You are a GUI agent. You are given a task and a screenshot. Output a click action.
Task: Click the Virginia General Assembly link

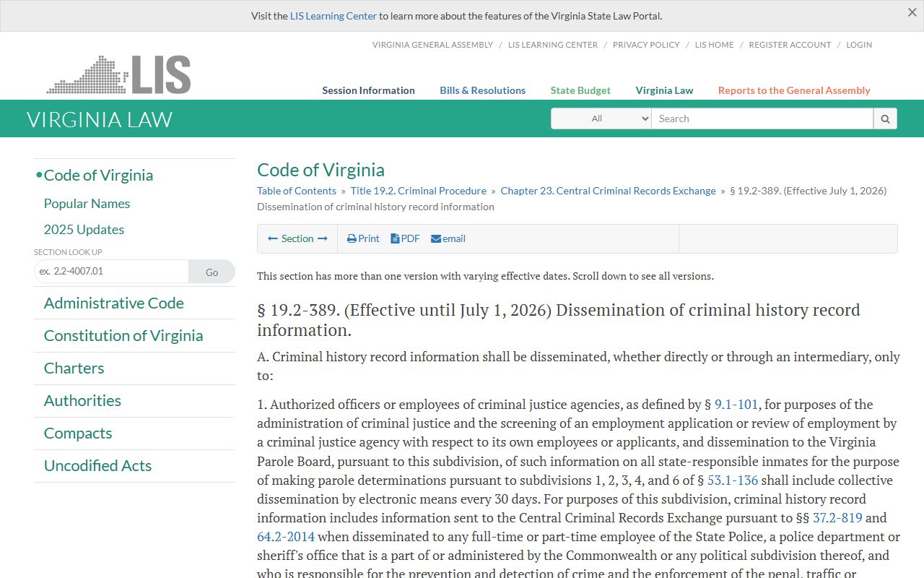coord(432,45)
